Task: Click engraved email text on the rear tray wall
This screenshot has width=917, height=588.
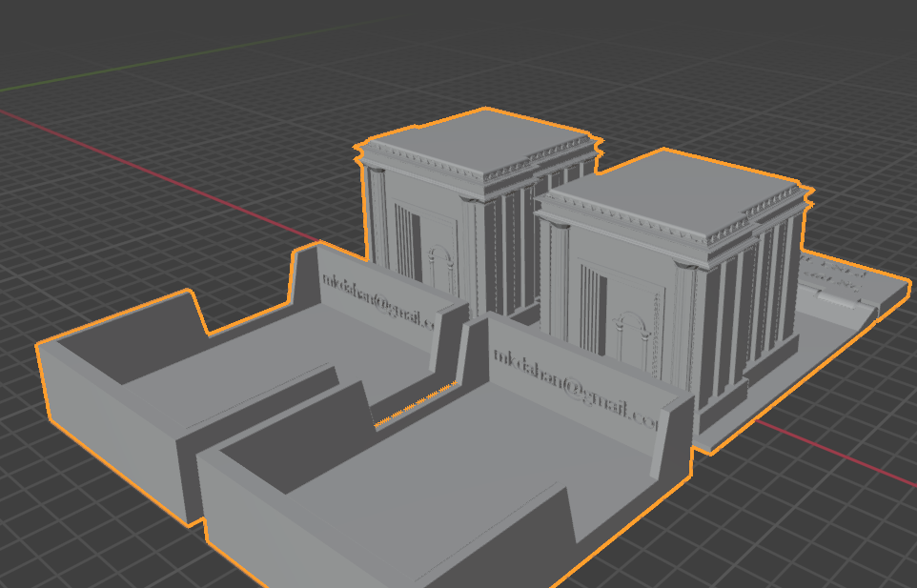Action: [379, 300]
